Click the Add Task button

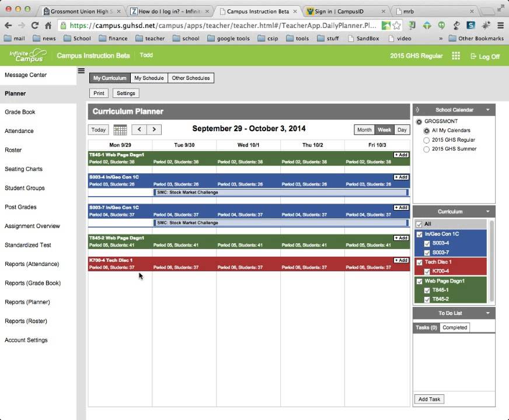[x=429, y=399]
